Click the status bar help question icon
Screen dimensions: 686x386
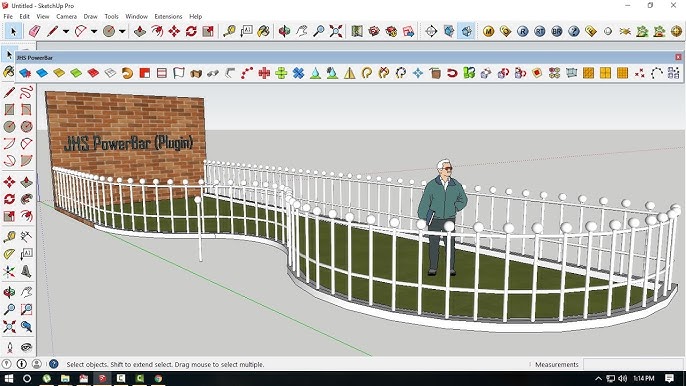pos(53,364)
